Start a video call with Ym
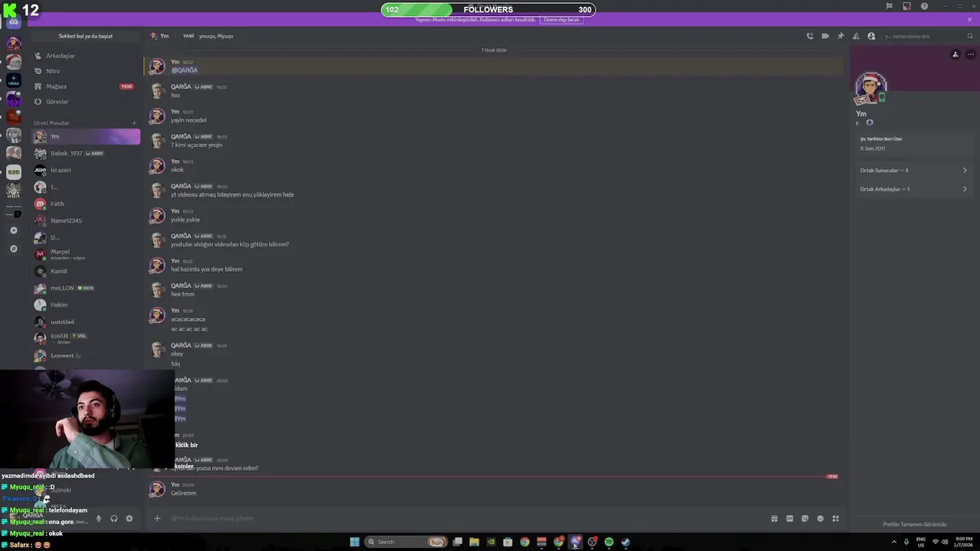This screenshot has height=551, width=980. 825,36
